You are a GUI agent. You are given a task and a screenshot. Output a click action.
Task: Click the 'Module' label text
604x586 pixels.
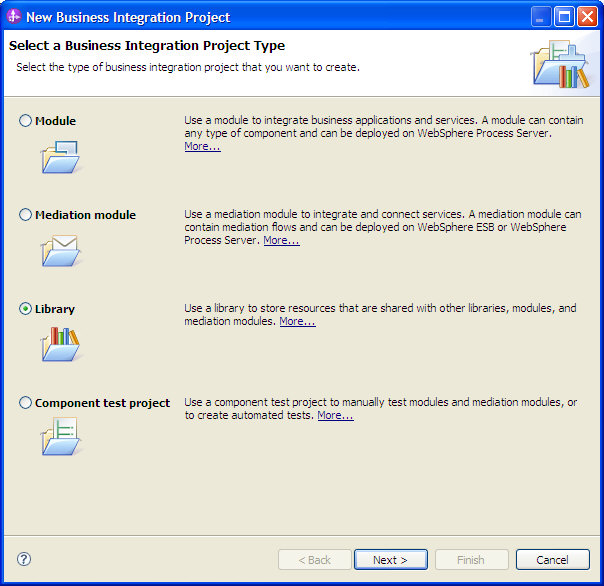55,121
